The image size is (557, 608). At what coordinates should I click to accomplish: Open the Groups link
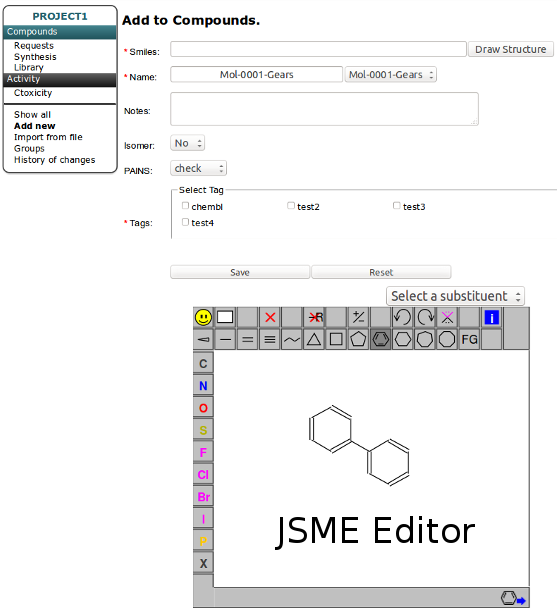point(29,149)
